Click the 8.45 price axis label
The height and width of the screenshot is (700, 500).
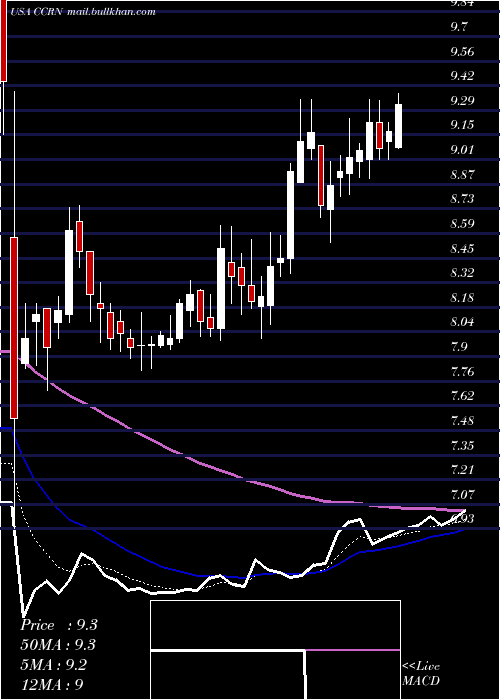point(462,248)
